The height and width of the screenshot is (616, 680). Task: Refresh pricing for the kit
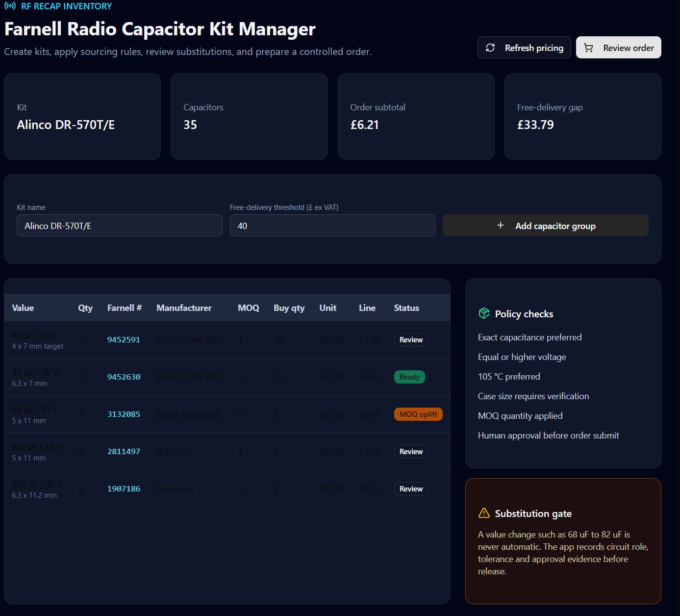click(x=524, y=48)
